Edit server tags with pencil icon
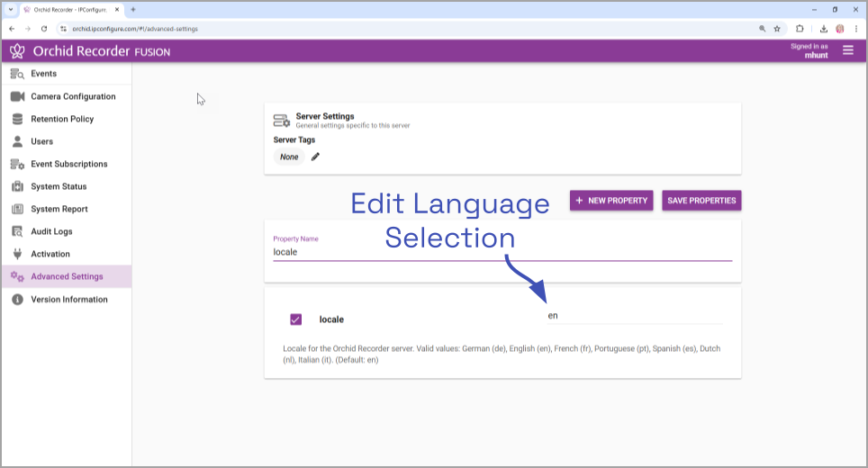868x468 pixels. [x=315, y=157]
